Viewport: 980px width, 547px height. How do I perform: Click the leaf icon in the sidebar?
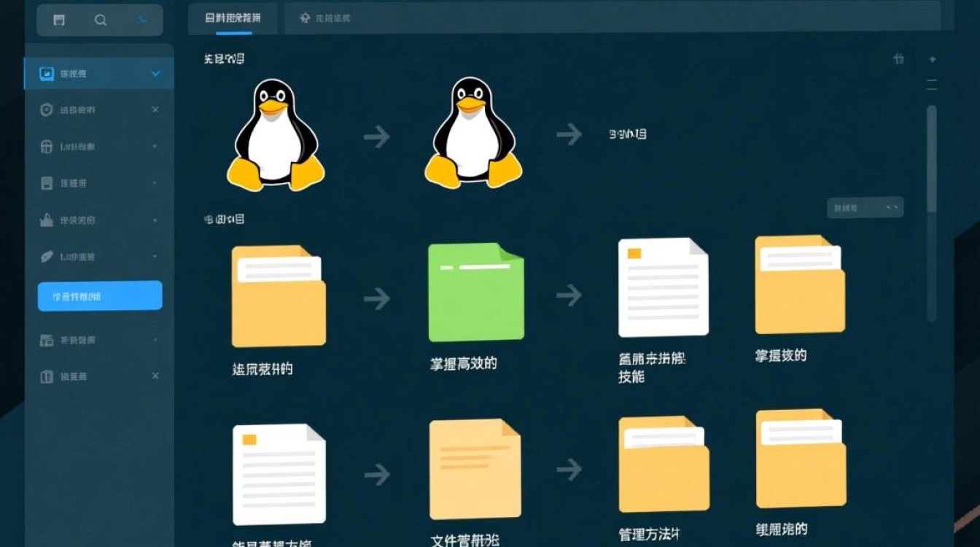pyautogui.click(x=47, y=257)
